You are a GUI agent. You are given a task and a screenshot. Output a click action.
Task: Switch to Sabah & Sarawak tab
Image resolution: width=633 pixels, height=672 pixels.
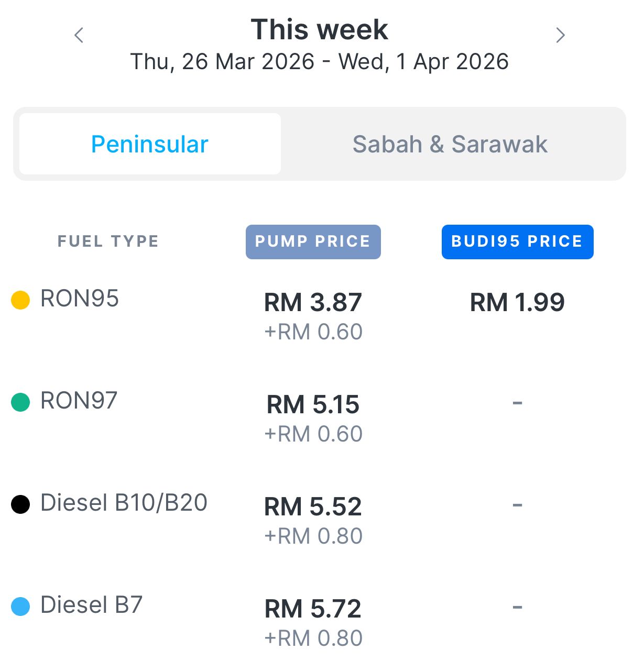pyautogui.click(x=450, y=144)
